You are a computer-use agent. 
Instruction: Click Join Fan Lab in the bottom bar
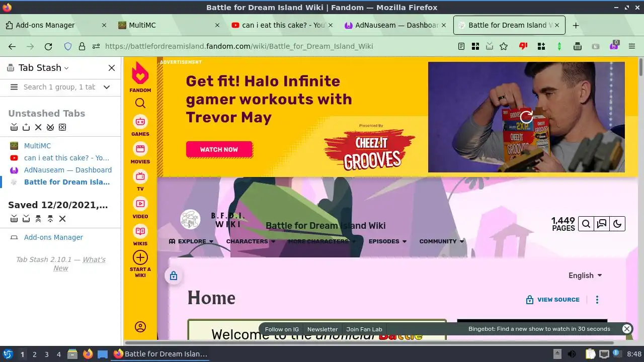[x=364, y=329]
